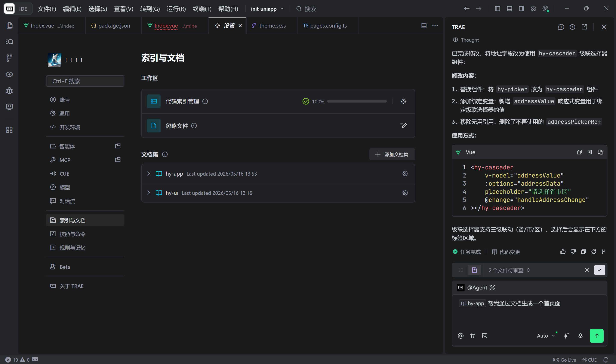Expand the Thought section

466,40
